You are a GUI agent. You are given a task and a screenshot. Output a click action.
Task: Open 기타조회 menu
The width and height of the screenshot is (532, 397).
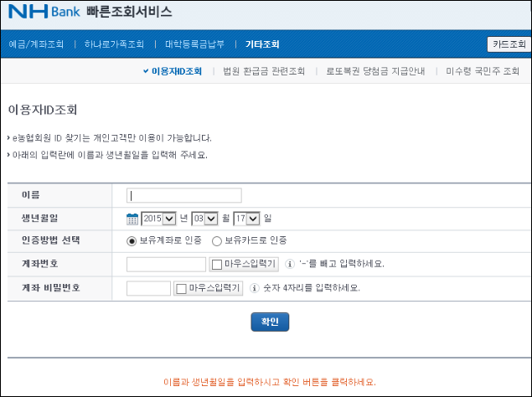tap(262, 44)
